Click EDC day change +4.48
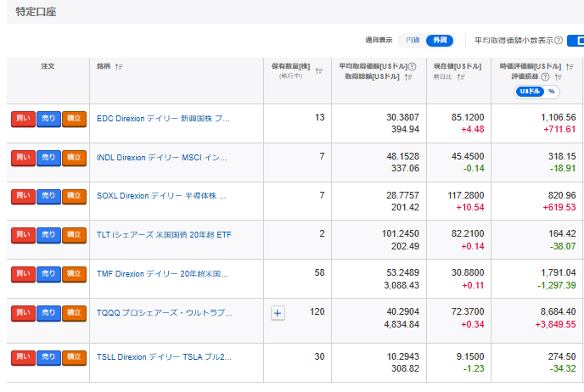This screenshot has height=392, width=584. pos(472,130)
